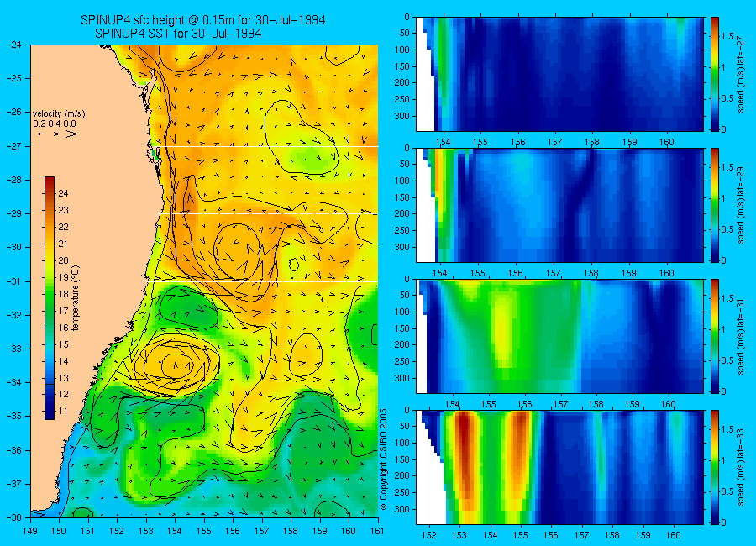Click the speed color bar beside the lat=-33 panel
The image size is (756, 546).
(715, 467)
